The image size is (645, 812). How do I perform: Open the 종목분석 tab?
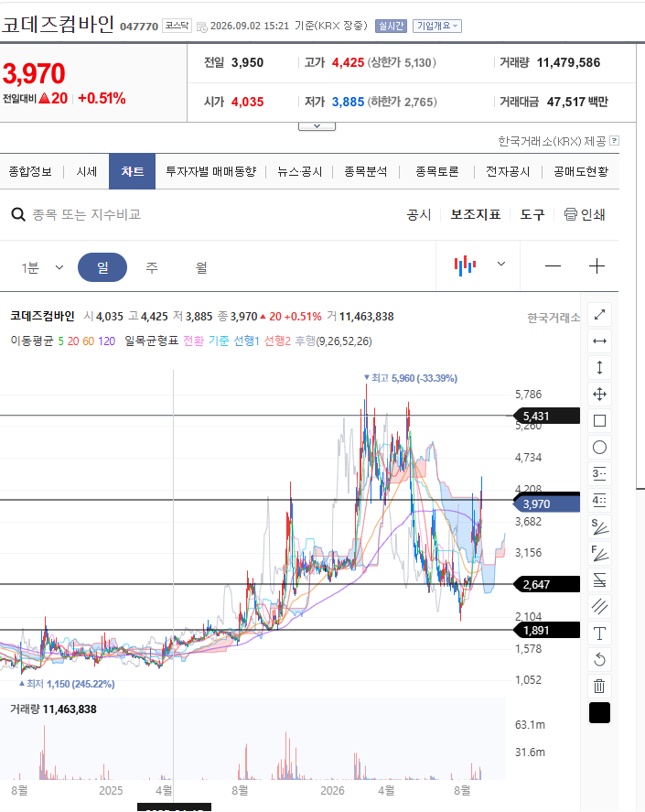click(366, 171)
